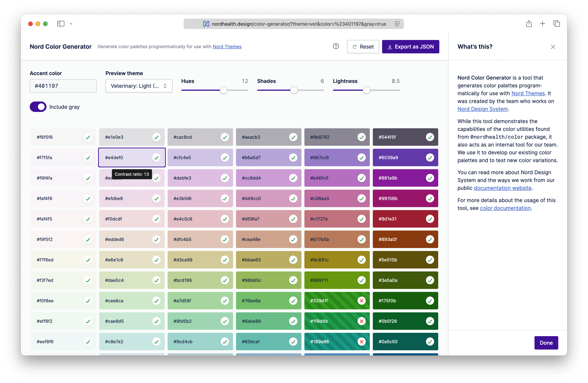
Task: Select the #b6a5d7 color swatch
Action: (269, 158)
